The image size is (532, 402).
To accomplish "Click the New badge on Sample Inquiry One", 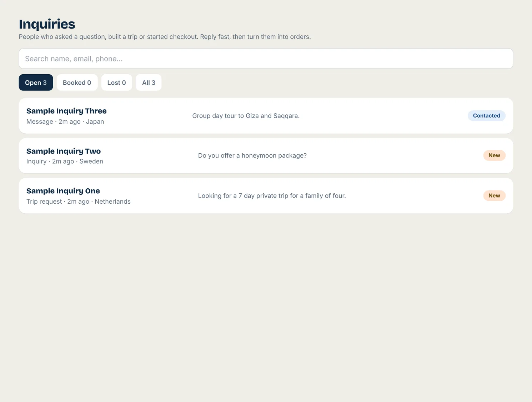I will [494, 195].
